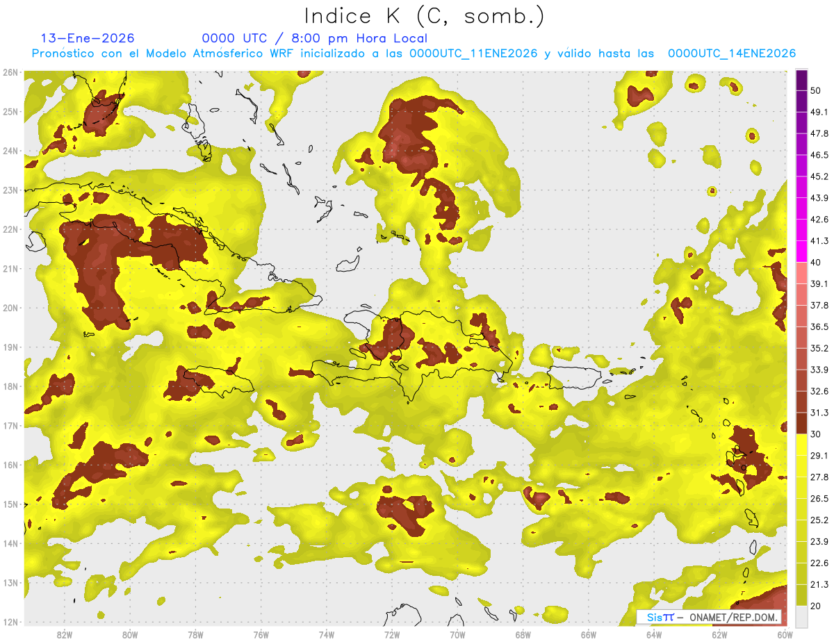Image resolution: width=834 pixels, height=644 pixels.
Task: Click the color scale value '35.2'
Action: pyautogui.click(x=819, y=348)
